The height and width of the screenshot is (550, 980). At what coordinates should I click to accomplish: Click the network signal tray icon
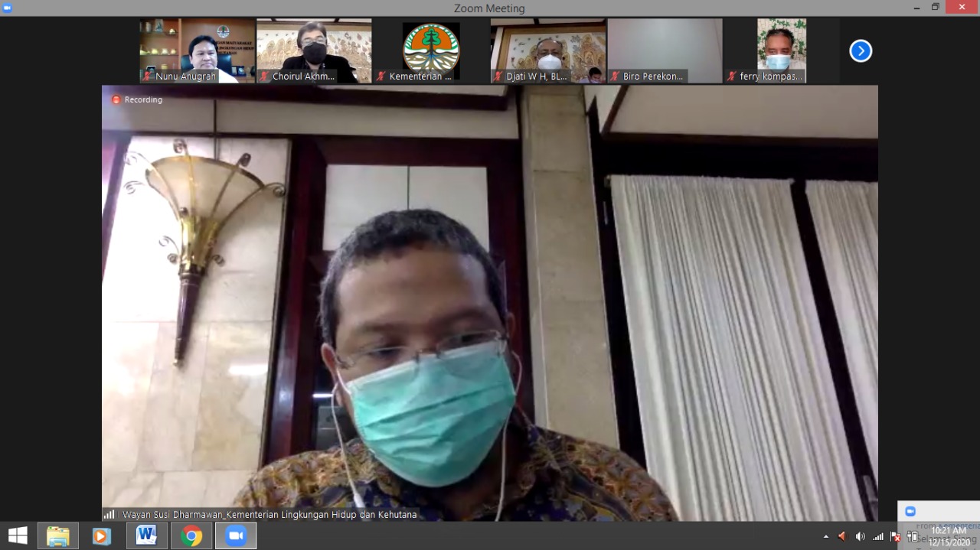877,536
